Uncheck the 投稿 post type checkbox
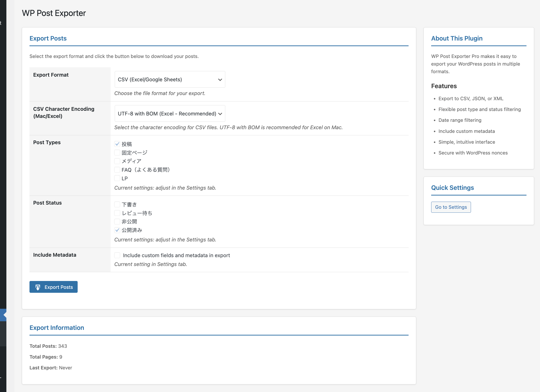This screenshot has width=540, height=392. 117,144
